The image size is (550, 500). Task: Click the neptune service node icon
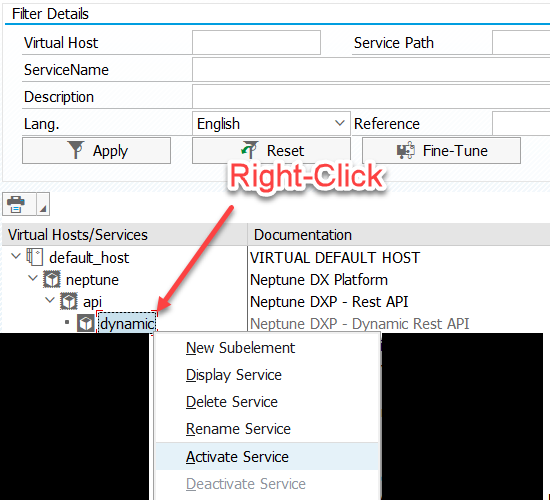point(52,280)
